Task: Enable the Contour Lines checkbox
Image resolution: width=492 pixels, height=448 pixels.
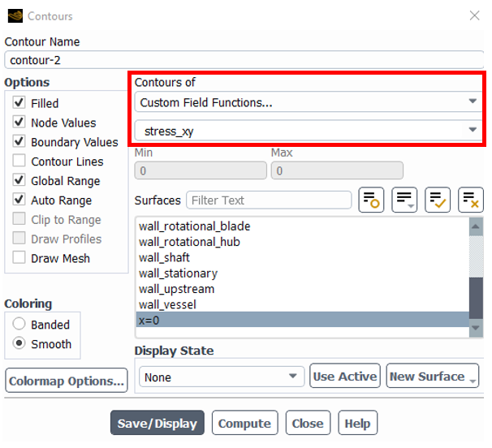Action: (19, 161)
